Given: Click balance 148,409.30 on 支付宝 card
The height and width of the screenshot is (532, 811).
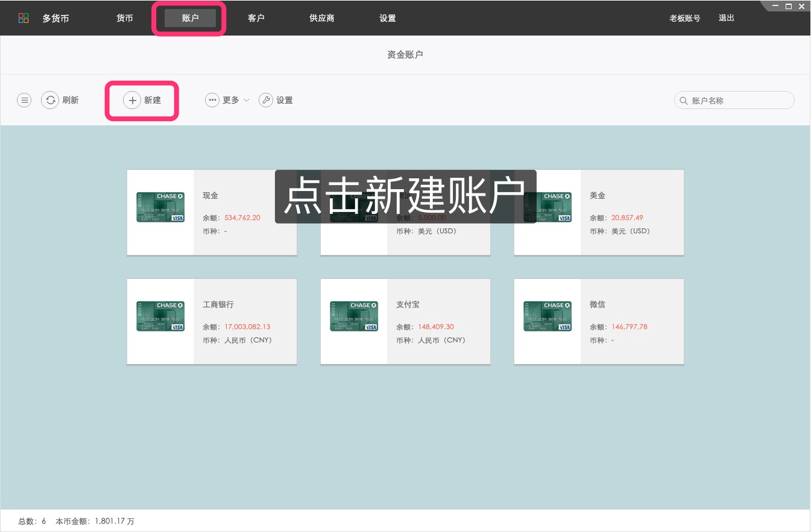Looking at the screenshot, I should (436, 327).
